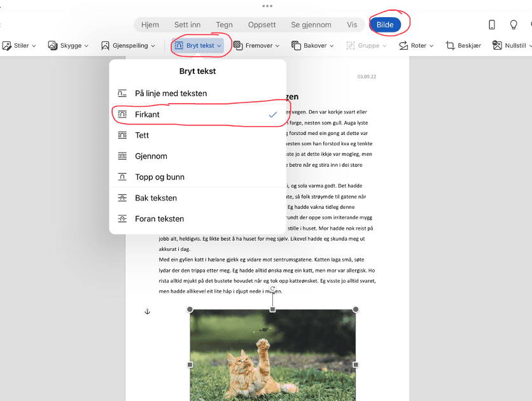Switch to the Sett inn tab
Screen dimensions: 532x401
[187, 25]
